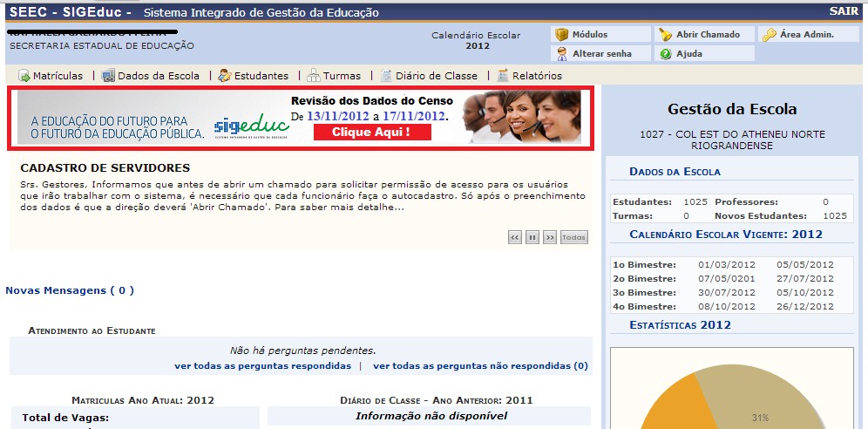Click SAIR to log out
Screen dimensions: 868x429
[844, 11]
